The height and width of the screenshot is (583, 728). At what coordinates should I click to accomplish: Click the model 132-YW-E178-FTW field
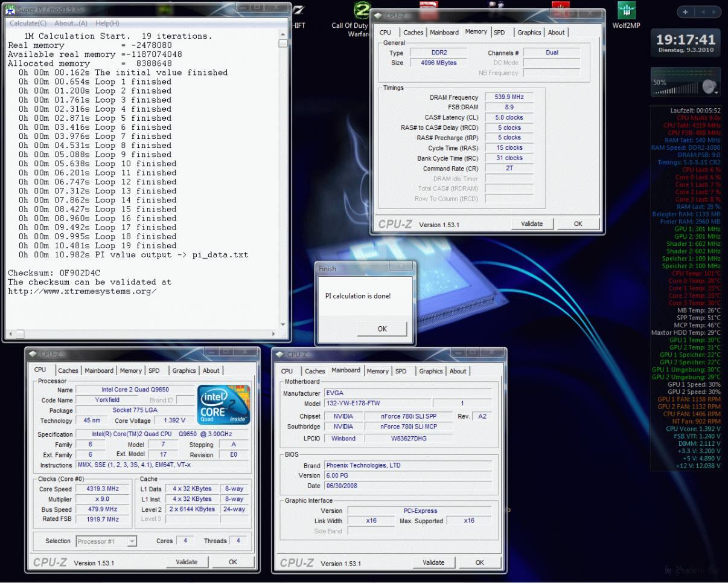point(377,404)
